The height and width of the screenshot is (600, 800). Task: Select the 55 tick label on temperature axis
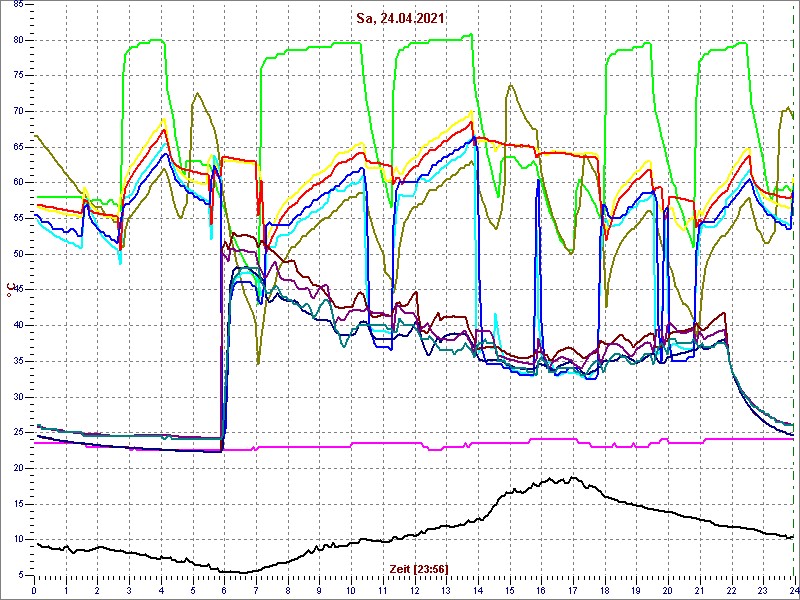18,218
